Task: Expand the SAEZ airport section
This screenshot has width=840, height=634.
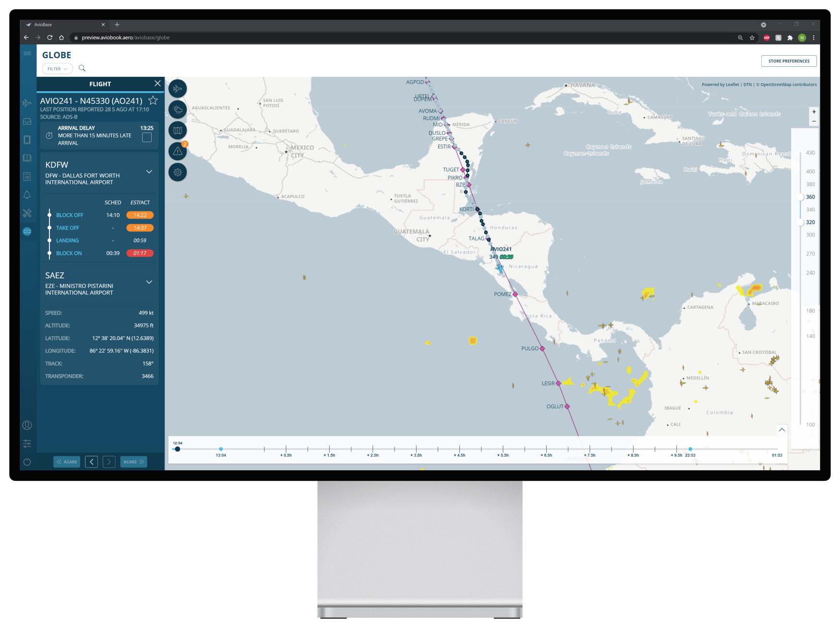Action: [x=149, y=282]
